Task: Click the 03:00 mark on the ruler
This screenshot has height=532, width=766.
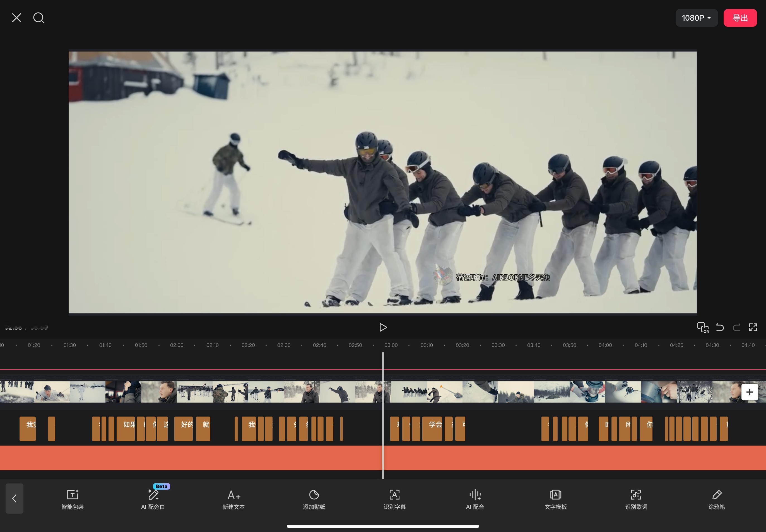Action: pos(391,345)
